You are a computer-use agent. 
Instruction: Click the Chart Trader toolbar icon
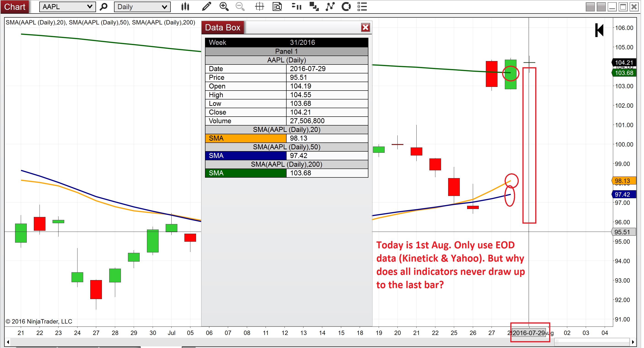tap(297, 7)
